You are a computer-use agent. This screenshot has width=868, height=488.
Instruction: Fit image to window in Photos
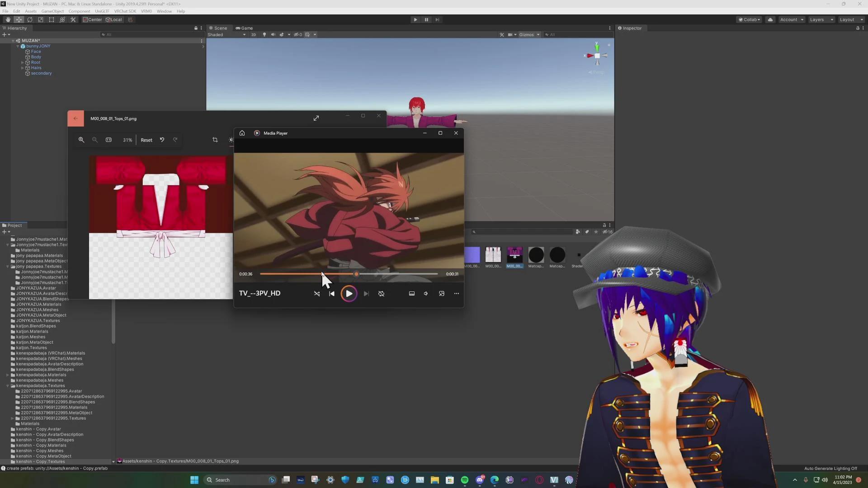[x=108, y=140]
